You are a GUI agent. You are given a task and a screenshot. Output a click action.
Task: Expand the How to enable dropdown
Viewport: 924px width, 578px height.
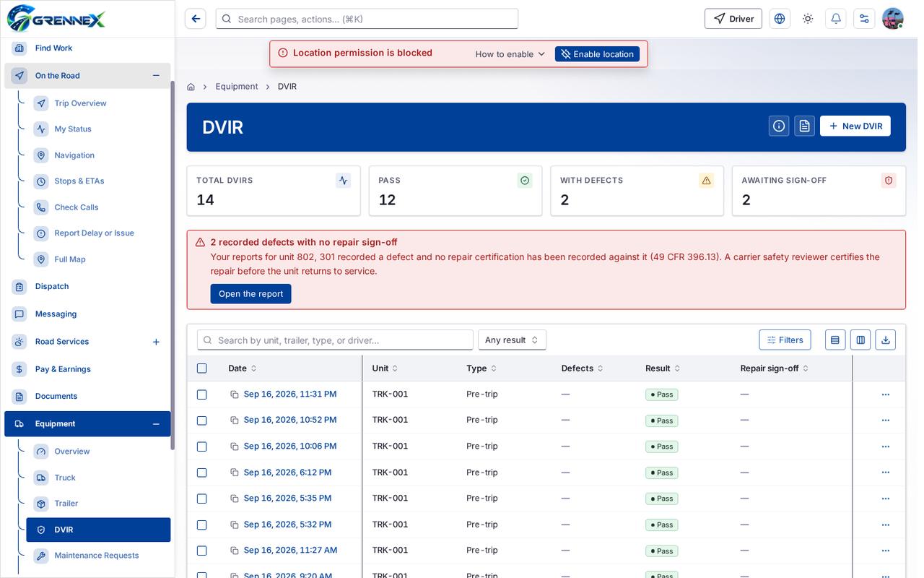tap(510, 54)
